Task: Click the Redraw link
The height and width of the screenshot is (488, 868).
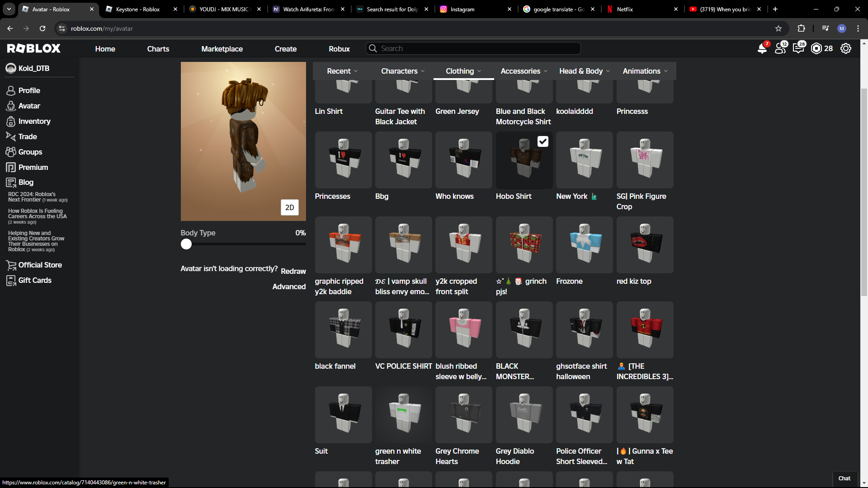Action: pyautogui.click(x=293, y=271)
